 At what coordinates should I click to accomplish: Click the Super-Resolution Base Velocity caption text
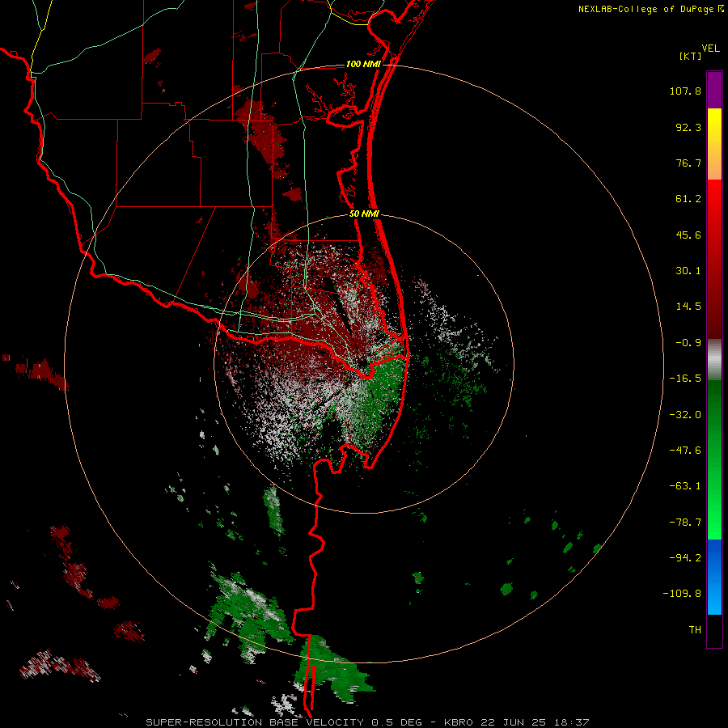click(367, 722)
